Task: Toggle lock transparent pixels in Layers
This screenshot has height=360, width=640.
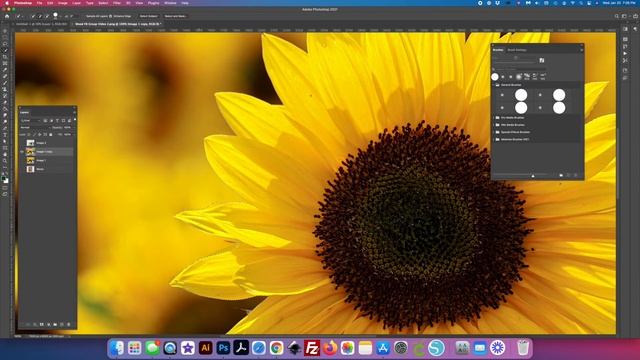Action: pyautogui.click(x=29, y=134)
